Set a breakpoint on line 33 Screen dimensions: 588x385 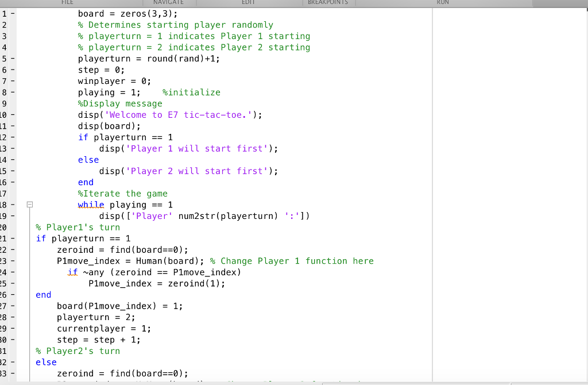(x=13, y=373)
